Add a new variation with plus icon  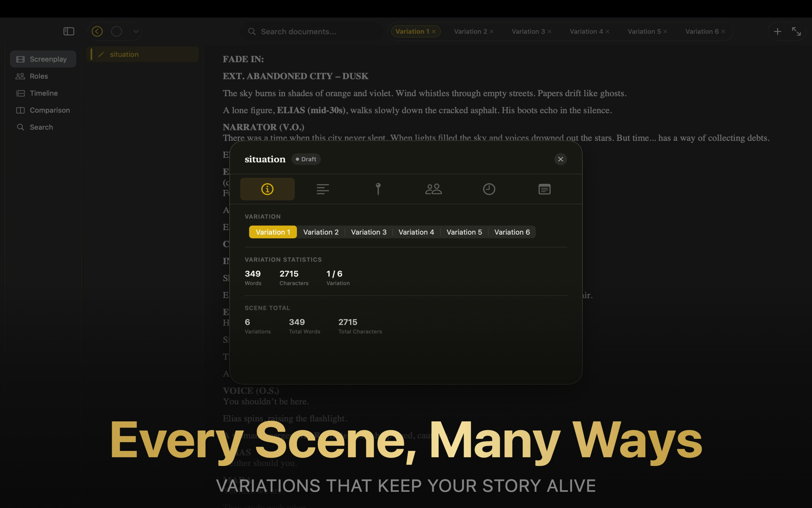point(777,32)
